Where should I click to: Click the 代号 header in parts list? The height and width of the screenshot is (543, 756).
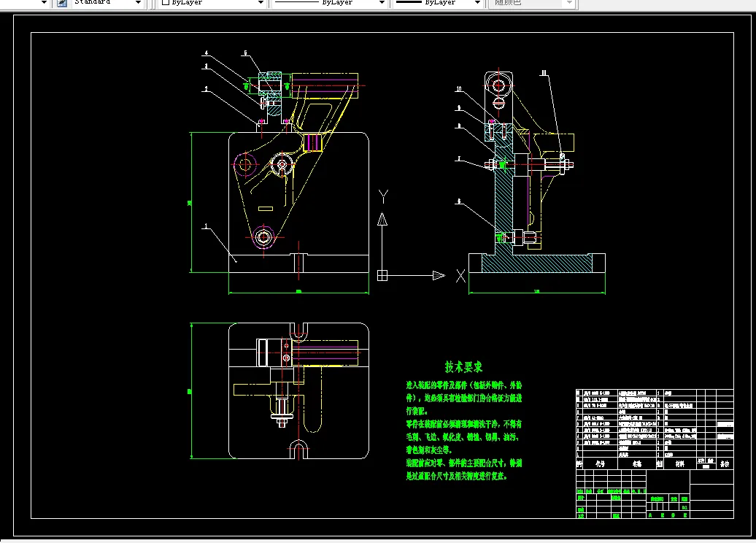(x=600, y=464)
